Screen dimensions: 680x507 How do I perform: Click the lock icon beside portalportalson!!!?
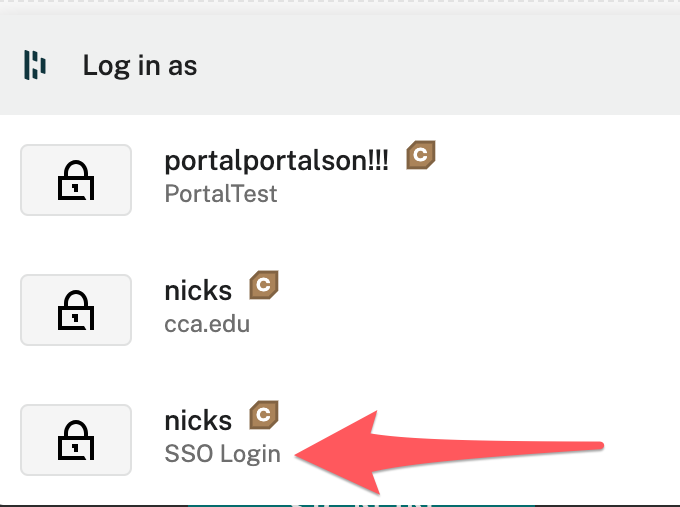pyautogui.click(x=76, y=180)
